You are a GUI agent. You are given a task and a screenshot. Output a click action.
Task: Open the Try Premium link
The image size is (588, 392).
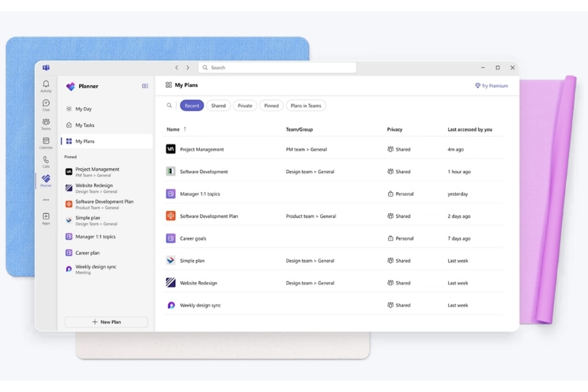point(491,85)
